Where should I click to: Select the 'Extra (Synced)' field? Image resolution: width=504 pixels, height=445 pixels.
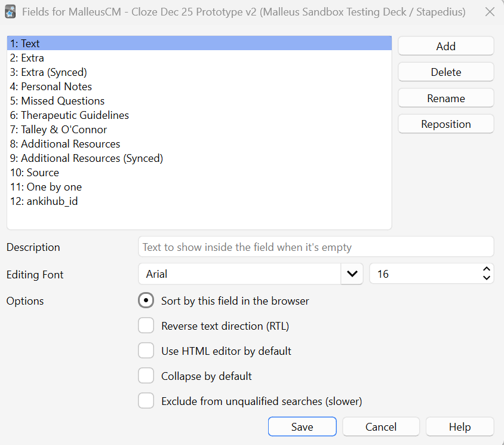click(x=48, y=72)
